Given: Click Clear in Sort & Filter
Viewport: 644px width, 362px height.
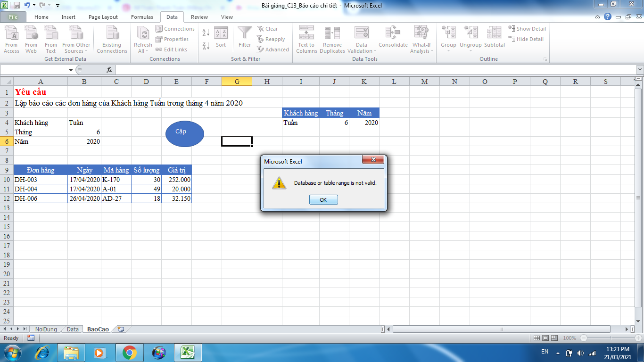Looking at the screenshot, I should [267, 29].
